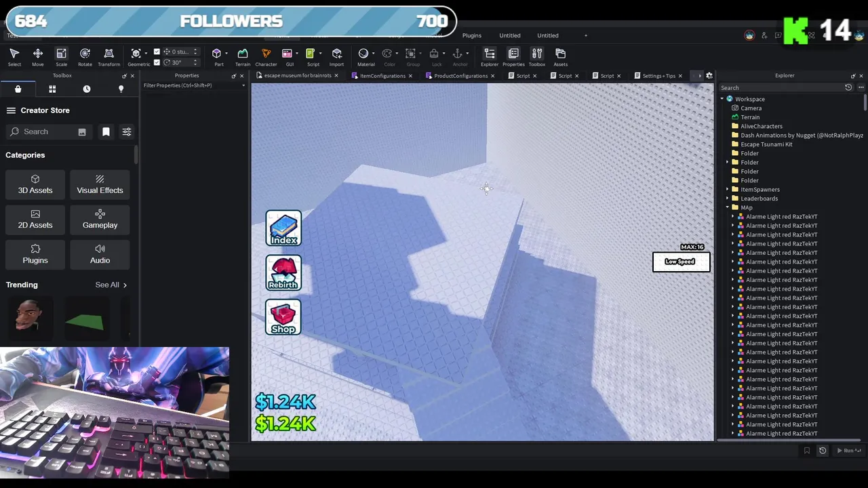Open the Shop game button
This screenshot has height=488, width=868.
point(283,317)
